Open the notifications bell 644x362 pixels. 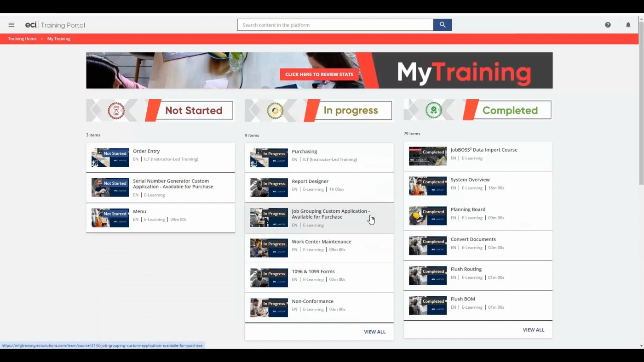pos(628,25)
